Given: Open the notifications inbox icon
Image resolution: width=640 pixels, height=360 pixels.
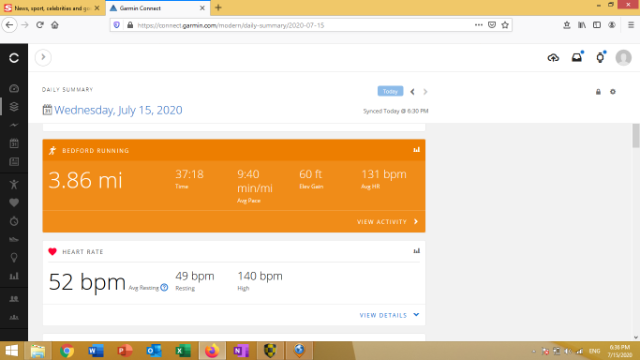Looking at the screenshot, I should click(x=577, y=58).
